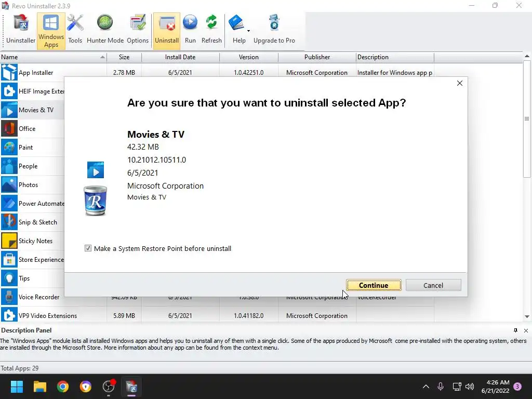Click the Uninstall toolbar icon
The image size is (532, 399).
pyautogui.click(x=167, y=31)
